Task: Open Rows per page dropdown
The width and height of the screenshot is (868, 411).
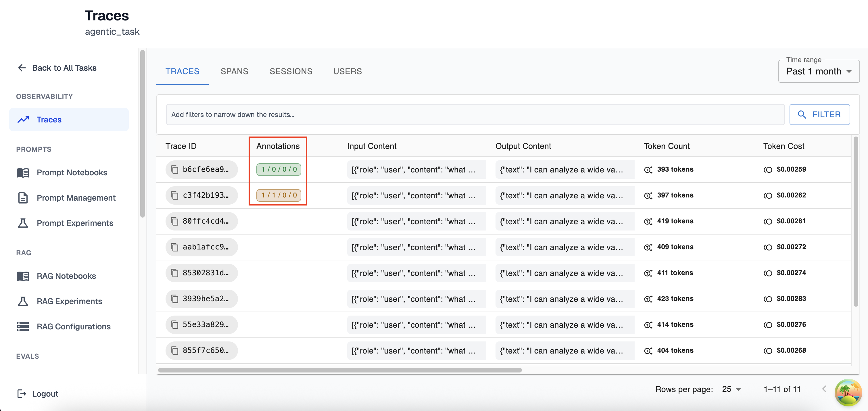Action: (731, 389)
